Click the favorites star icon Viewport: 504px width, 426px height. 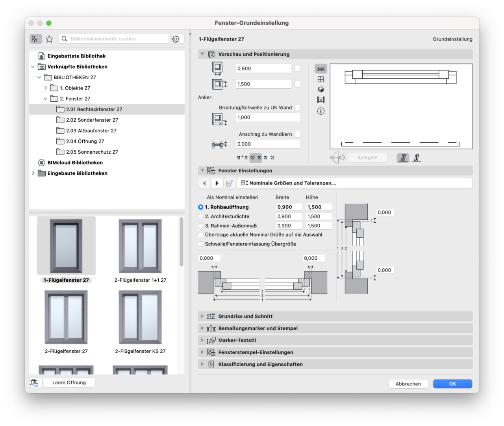click(49, 39)
